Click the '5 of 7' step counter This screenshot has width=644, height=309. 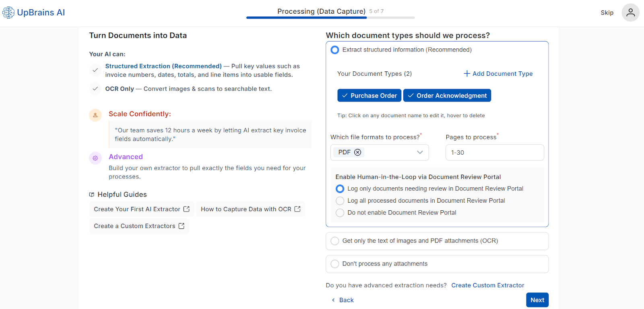(376, 11)
